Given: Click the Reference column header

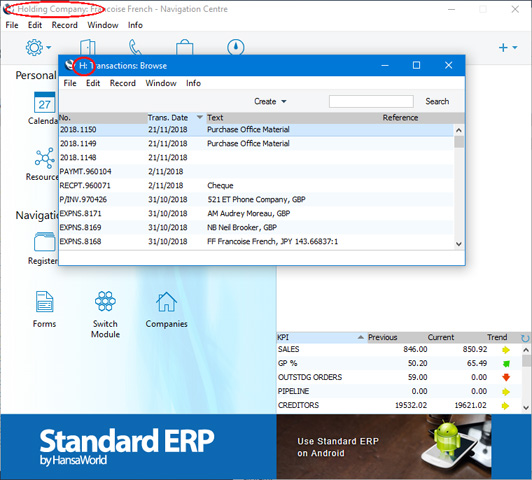Looking at the screenshot, I should (400, 118).
